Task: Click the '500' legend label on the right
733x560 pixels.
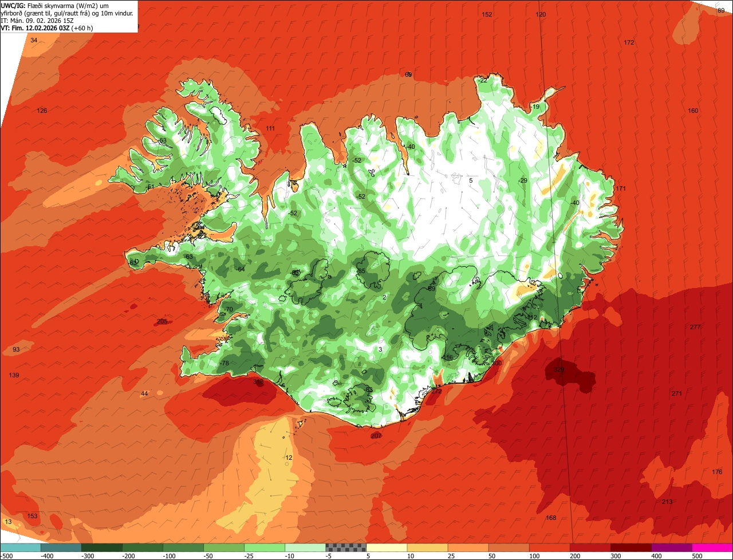Action: 697,555
